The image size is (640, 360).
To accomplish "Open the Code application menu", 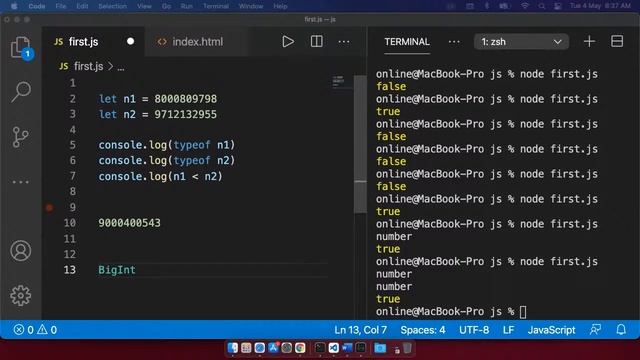I will pyautogui.click(x=37, y=6).
